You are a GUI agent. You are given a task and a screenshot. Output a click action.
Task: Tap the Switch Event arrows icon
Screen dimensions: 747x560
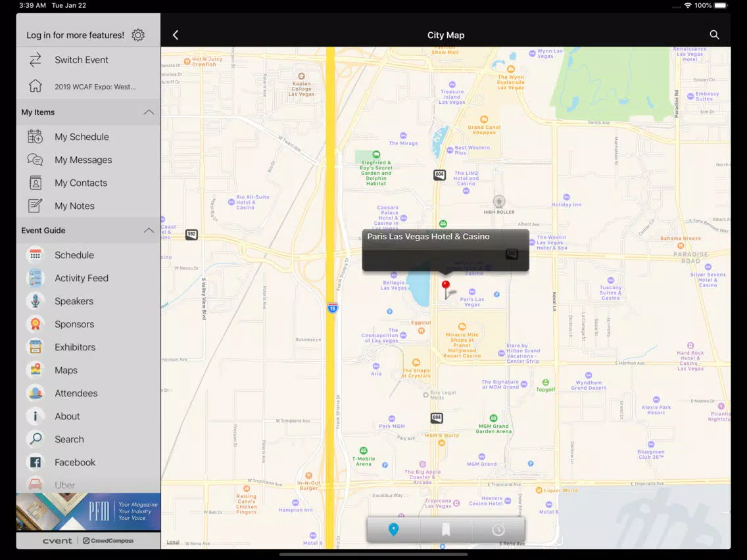36,60
